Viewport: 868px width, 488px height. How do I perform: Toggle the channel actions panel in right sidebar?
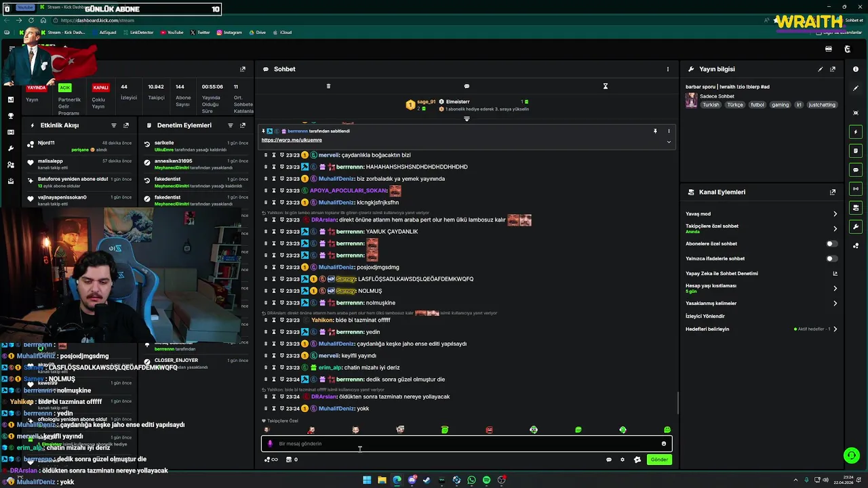(856, 207)
